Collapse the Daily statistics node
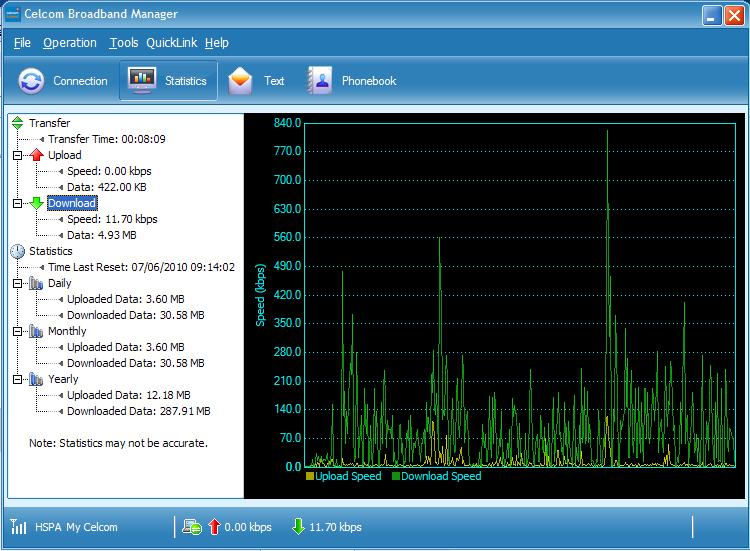 [x=18, y=283]
